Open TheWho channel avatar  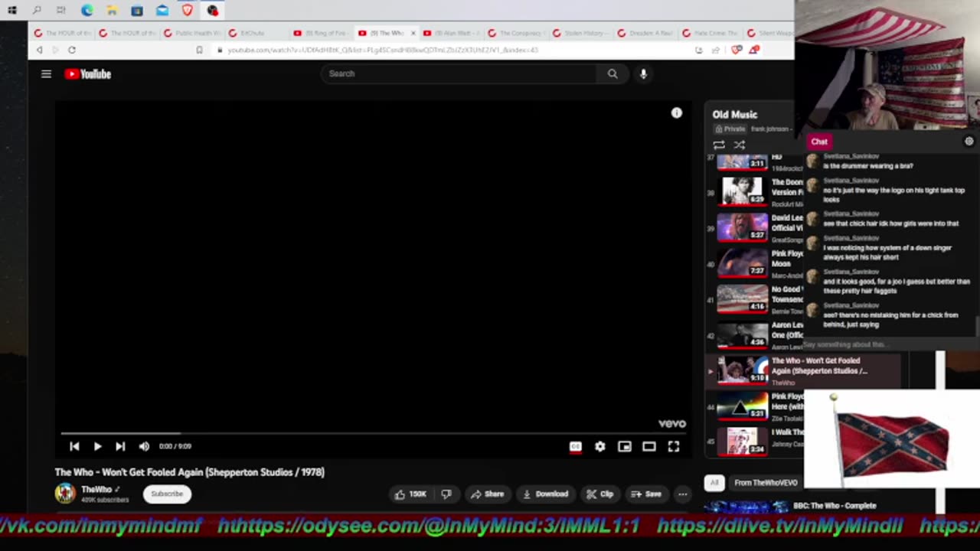[65, 494]
